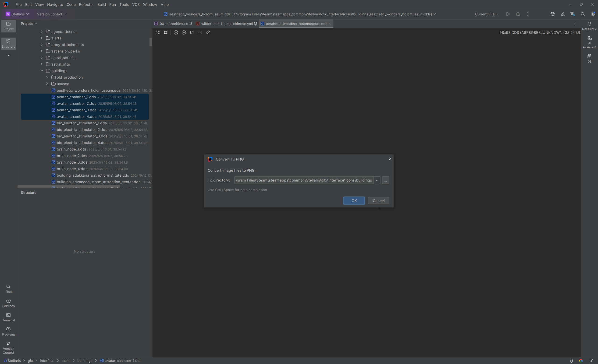Expand the alerts folder
This screenshot has height=364, width=598.
[42, 38]
